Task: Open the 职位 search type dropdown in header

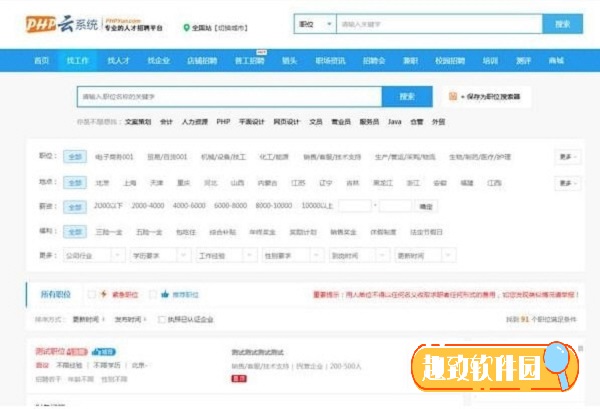Action: [313, 23]
